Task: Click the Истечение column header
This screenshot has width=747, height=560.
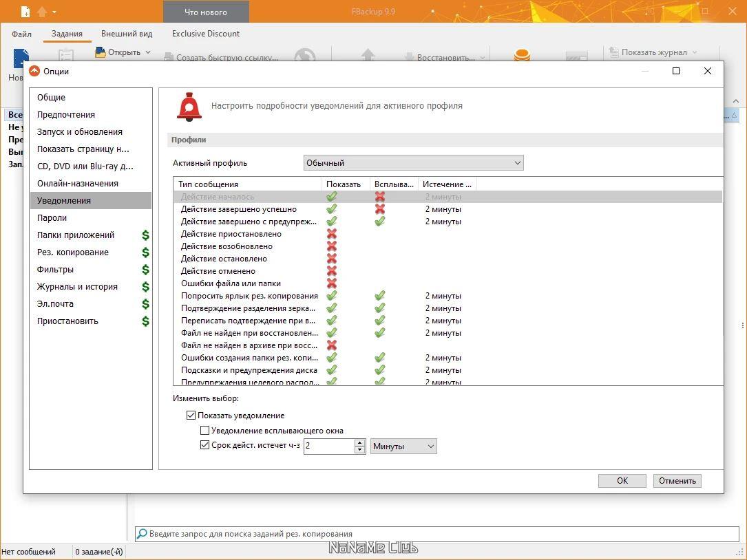Action: click(x=447, y=184)
